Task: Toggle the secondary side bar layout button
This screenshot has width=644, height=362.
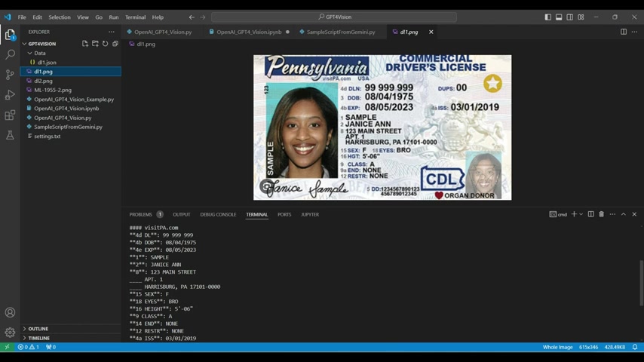Action: (x=569, y=17)
